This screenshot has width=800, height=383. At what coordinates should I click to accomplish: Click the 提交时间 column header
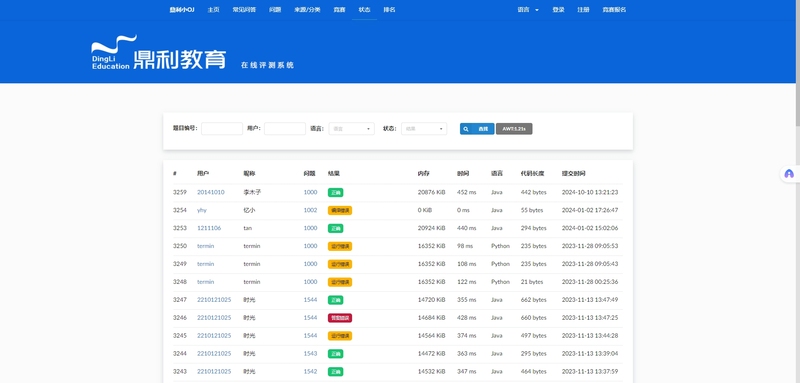point(574,173)
